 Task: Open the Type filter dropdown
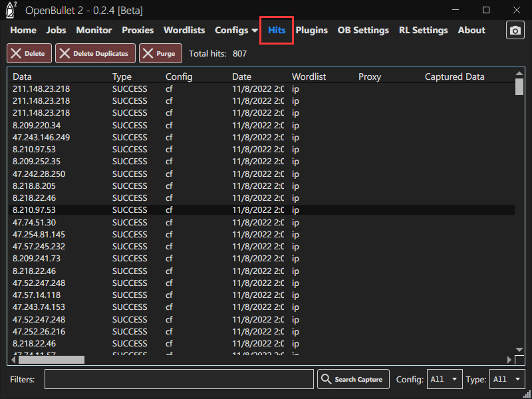tap(507, 379)
